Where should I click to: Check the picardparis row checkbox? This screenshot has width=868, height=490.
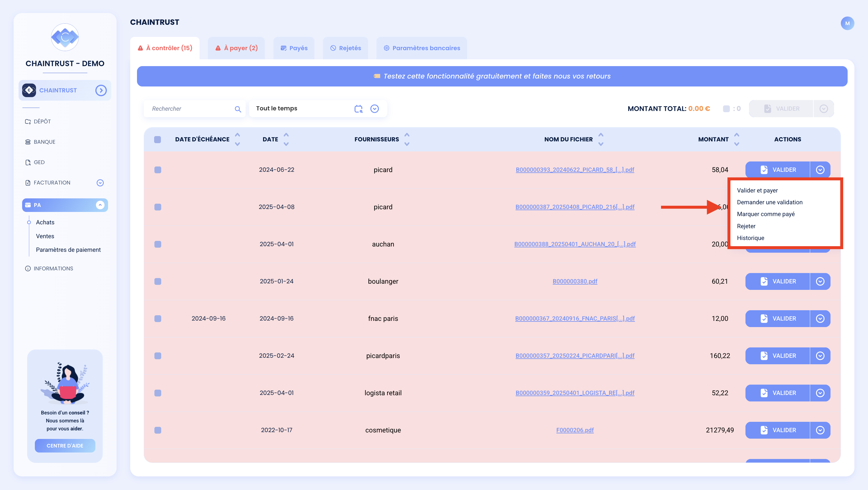158,356
